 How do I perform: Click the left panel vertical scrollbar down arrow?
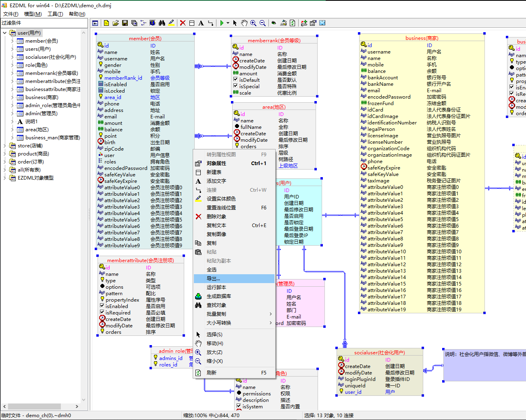click(84, 400)
